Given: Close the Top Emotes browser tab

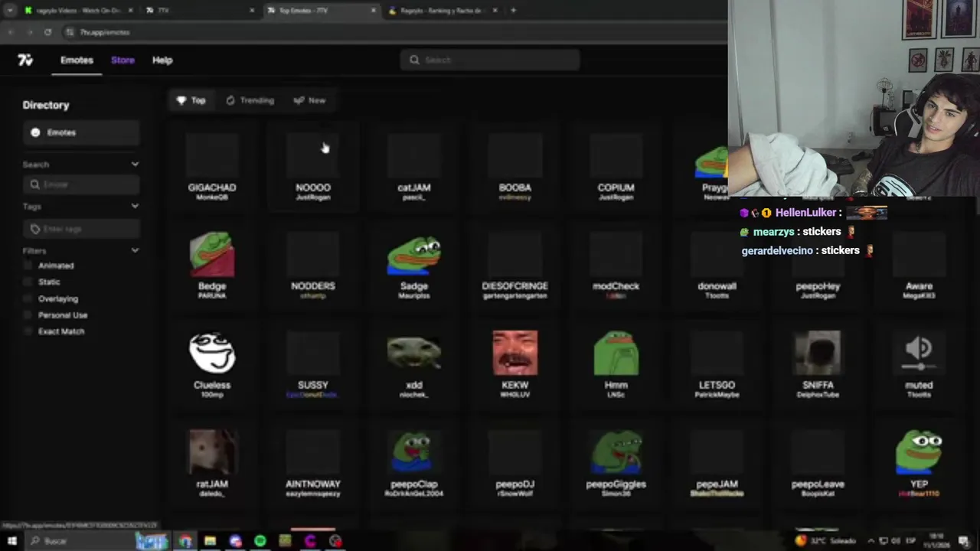Looking at the screenshot, I should [x=374, y=11].
